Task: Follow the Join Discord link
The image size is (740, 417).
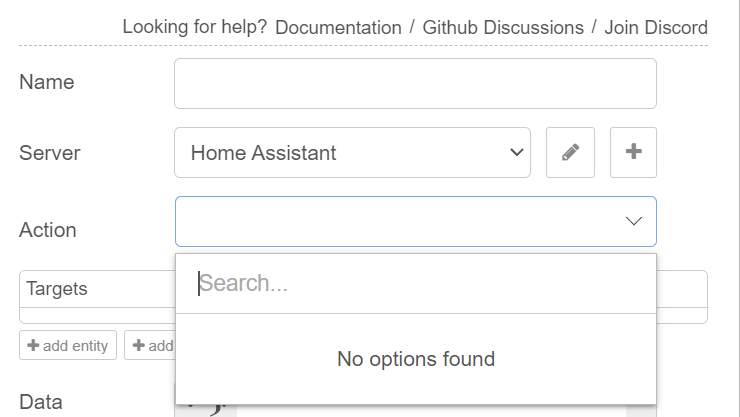Action: point(656,27)
